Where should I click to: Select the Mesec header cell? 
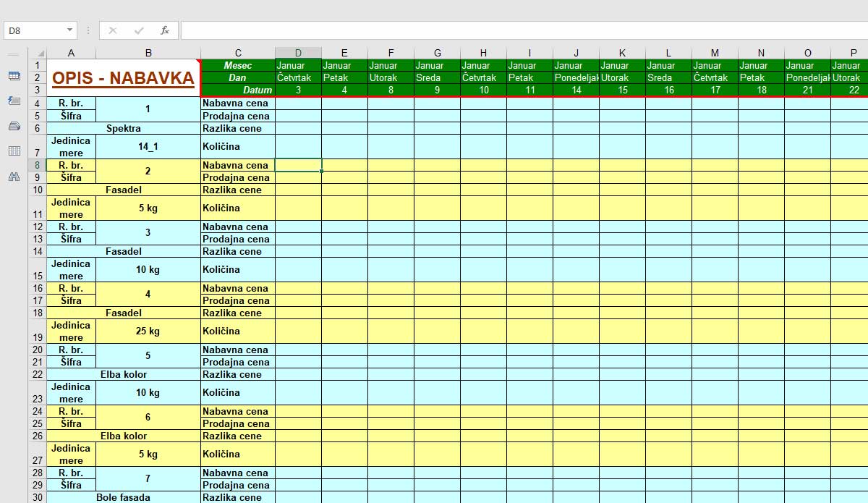click(x=237, y=65)
